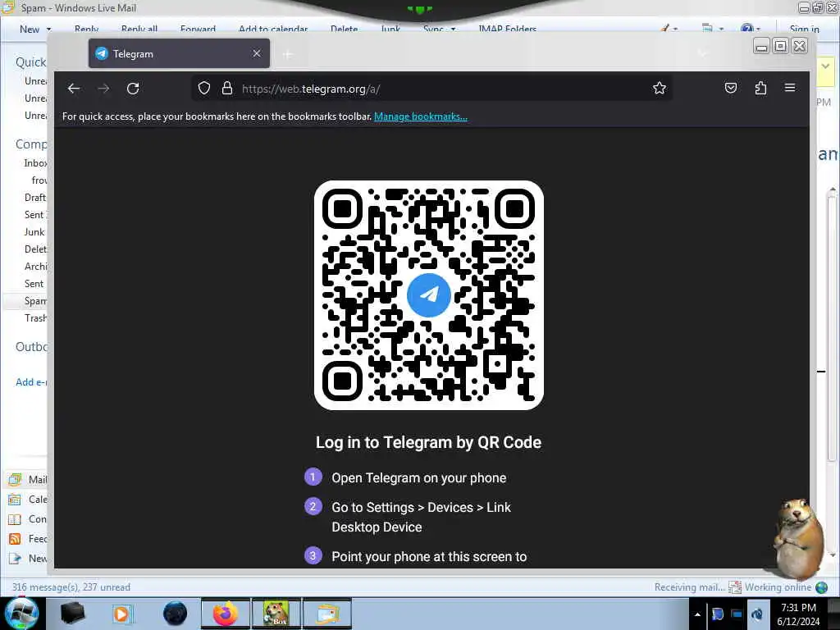This screenshot has height=630, width=840.
Task: Reload the Telegram web page
Action: [134, 89]
